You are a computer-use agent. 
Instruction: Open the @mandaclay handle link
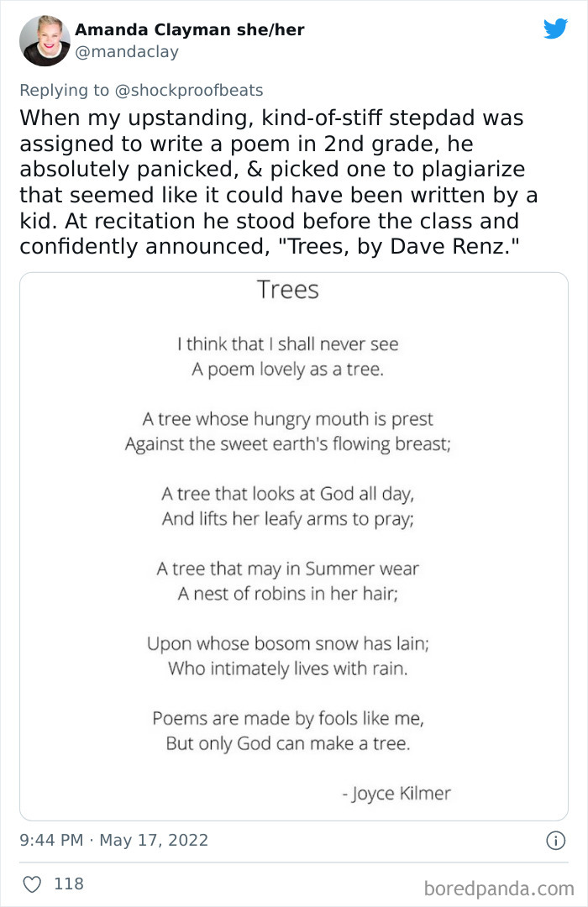[127, 52]
